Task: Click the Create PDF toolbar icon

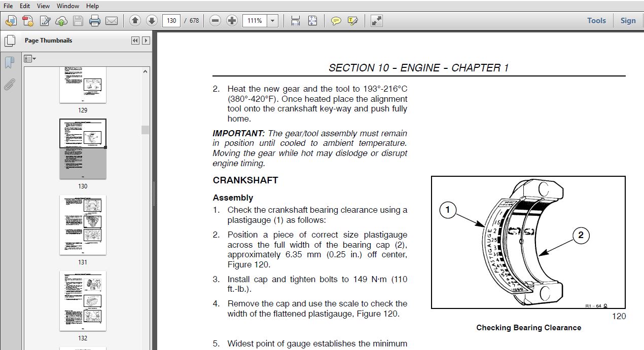Action: click(28, 21)
